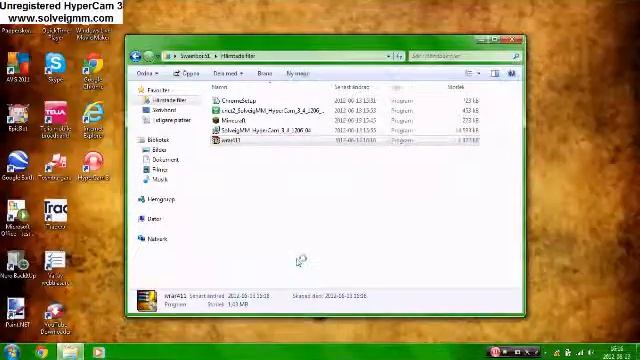Click the Explorer help icon
Viewport: 640px width, 360px height.
click(511, 73)
